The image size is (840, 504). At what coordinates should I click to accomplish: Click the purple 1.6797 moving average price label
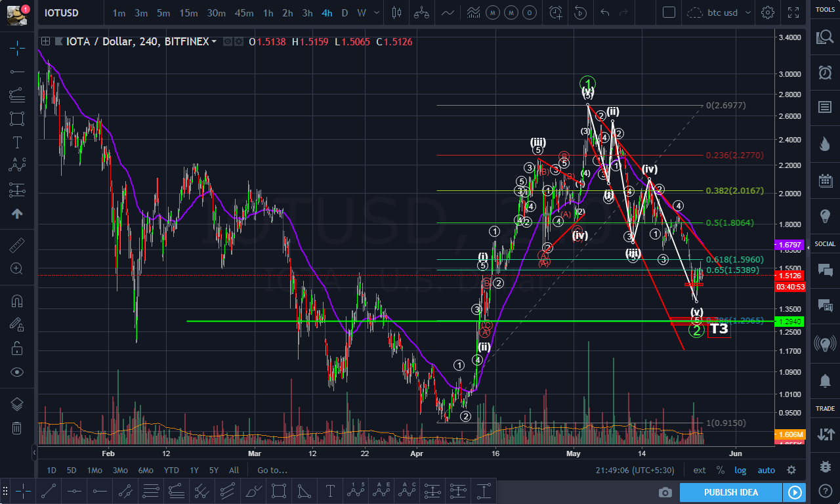pyautogui.click(x=789, y=245)
